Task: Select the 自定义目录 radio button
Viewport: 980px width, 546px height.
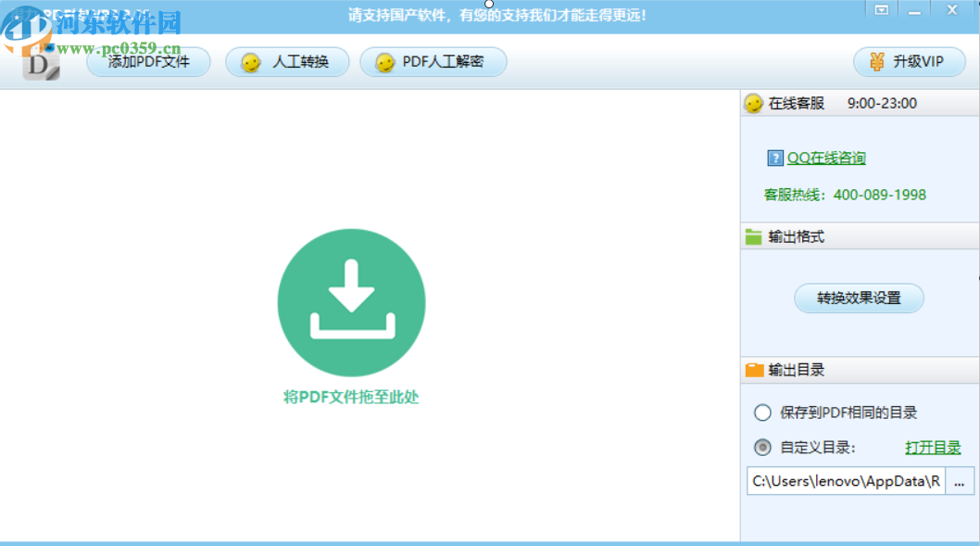Action: click(763, 447)
